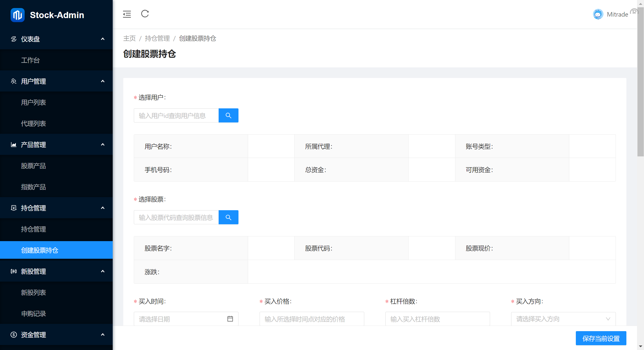The width and height of the screenshot is (644, 350).
Task: Click the sidebar collapse menu icon
Action: [127, 14]
